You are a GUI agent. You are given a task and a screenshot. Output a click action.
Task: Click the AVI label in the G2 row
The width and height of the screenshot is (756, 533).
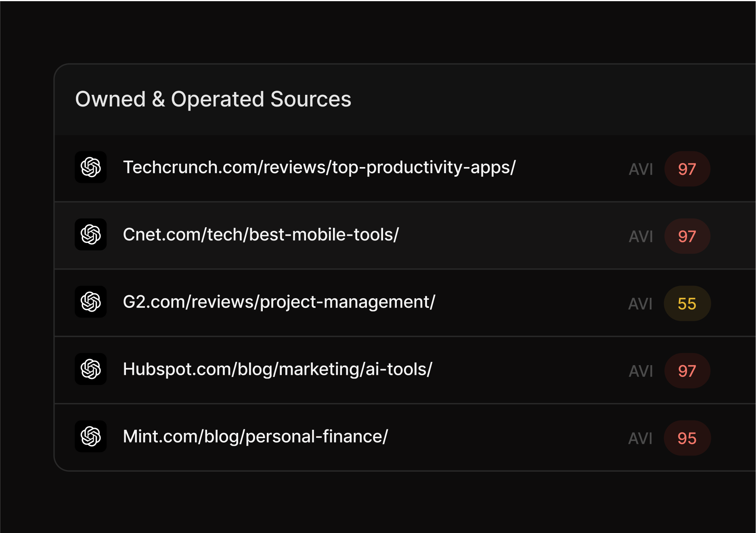click(640, 304)
